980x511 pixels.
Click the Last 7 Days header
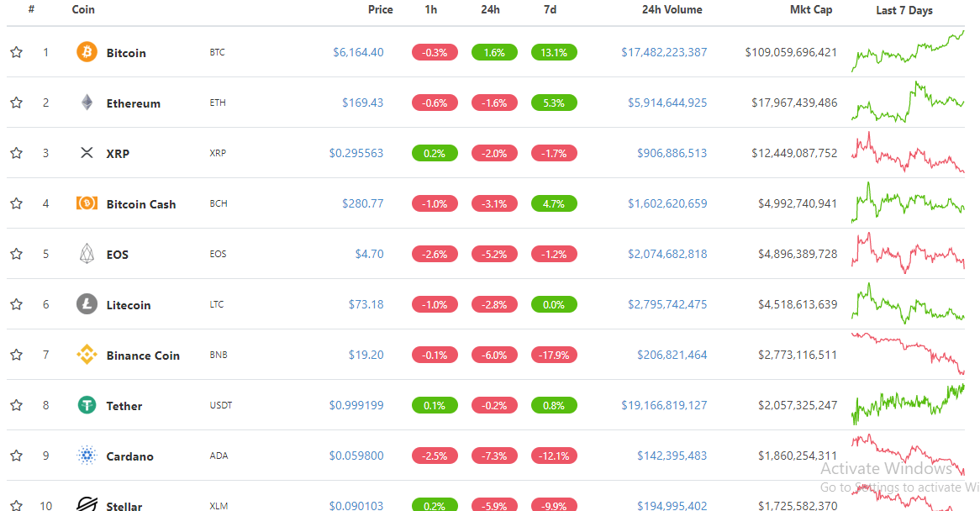click(x=904, y=10)
